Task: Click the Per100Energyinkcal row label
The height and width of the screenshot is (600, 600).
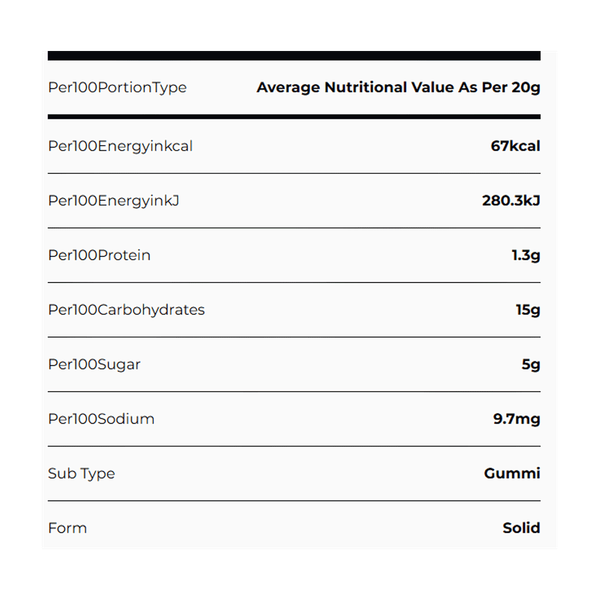Action: (120, 146)
